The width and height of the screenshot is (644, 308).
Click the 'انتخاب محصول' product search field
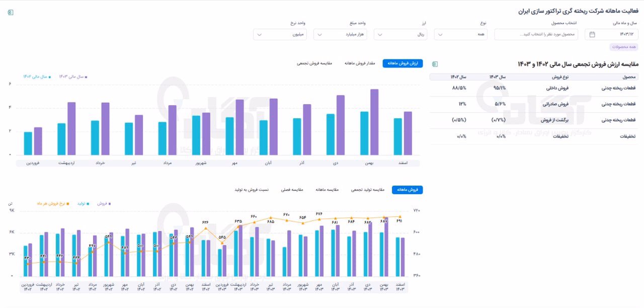(x=536, y=34)
